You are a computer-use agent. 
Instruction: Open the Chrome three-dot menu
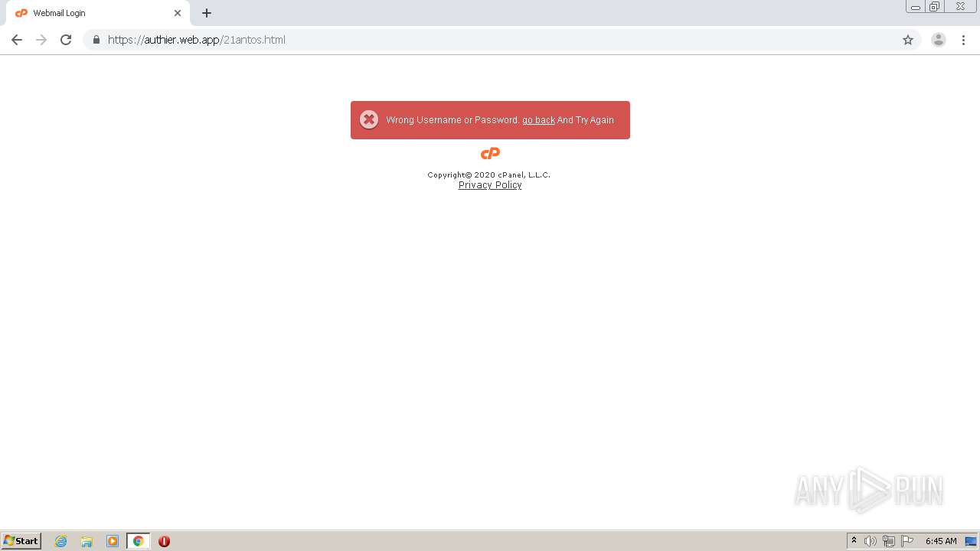(x=963, y=40)
